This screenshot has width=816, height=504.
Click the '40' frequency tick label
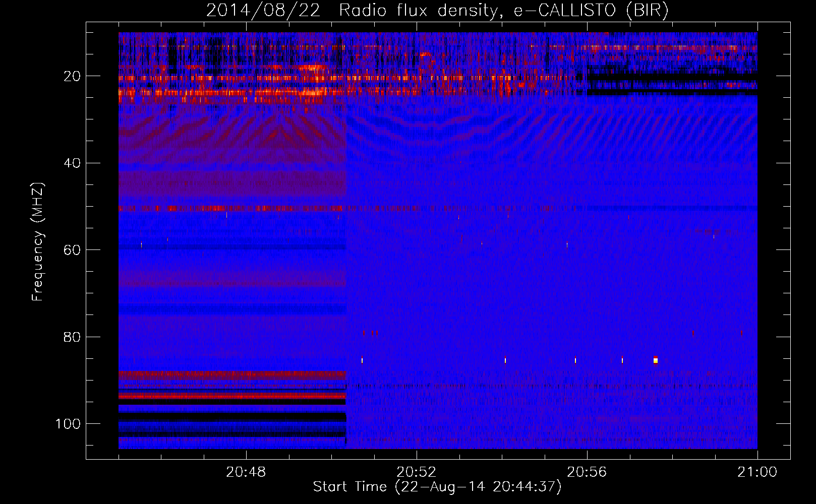point(72,163)
